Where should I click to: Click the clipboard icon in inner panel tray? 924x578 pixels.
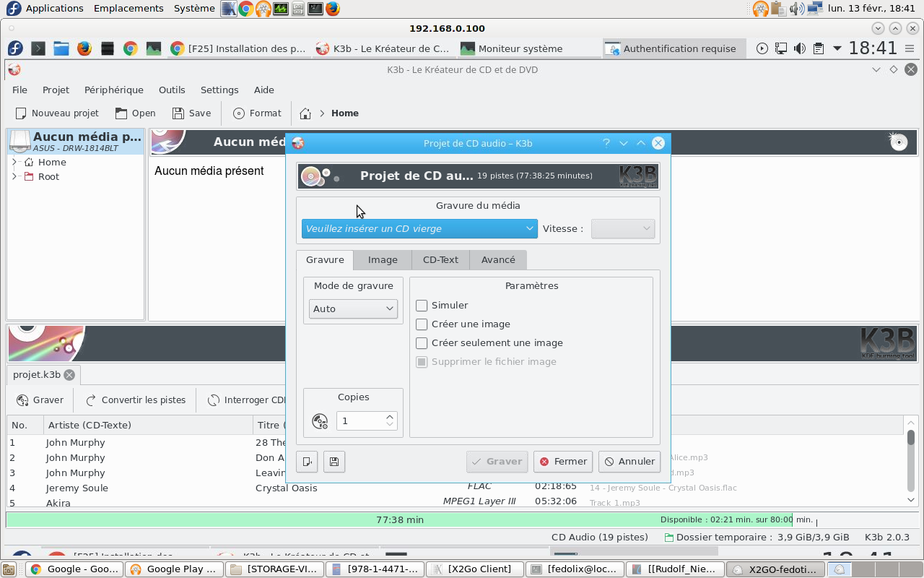point(819,48)
